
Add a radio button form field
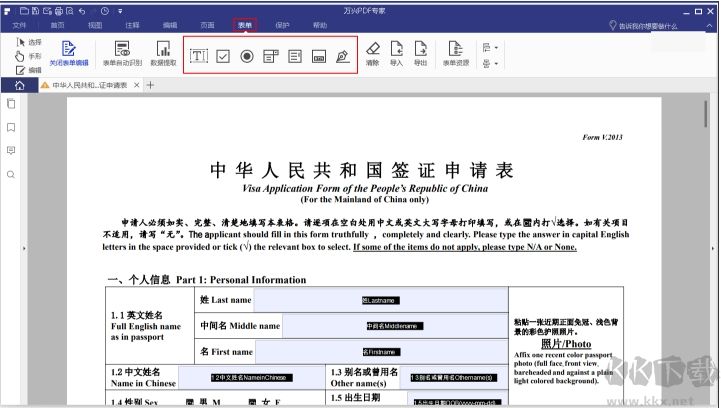coord(247,56)
